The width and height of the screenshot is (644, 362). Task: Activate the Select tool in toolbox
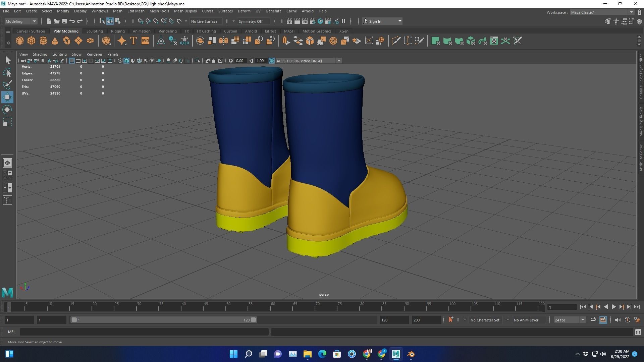point(7,60)
